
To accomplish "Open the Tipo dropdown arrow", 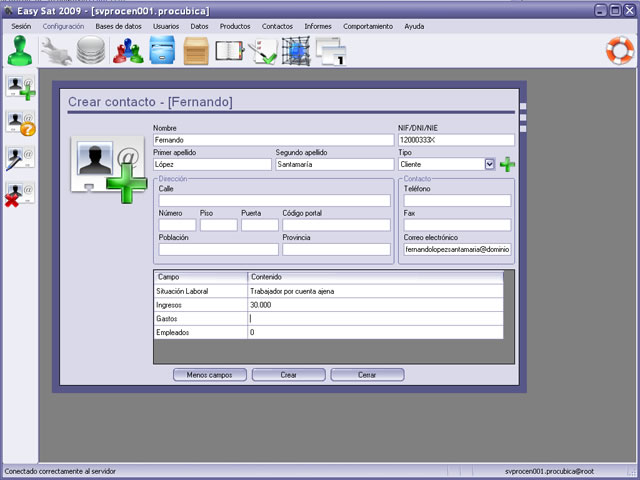I will pyautogui.click(x=489, y=164).
